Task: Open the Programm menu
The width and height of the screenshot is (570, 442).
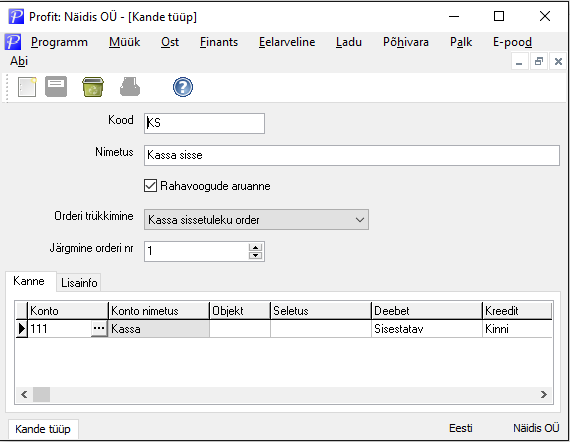Action: pos(59,42)
